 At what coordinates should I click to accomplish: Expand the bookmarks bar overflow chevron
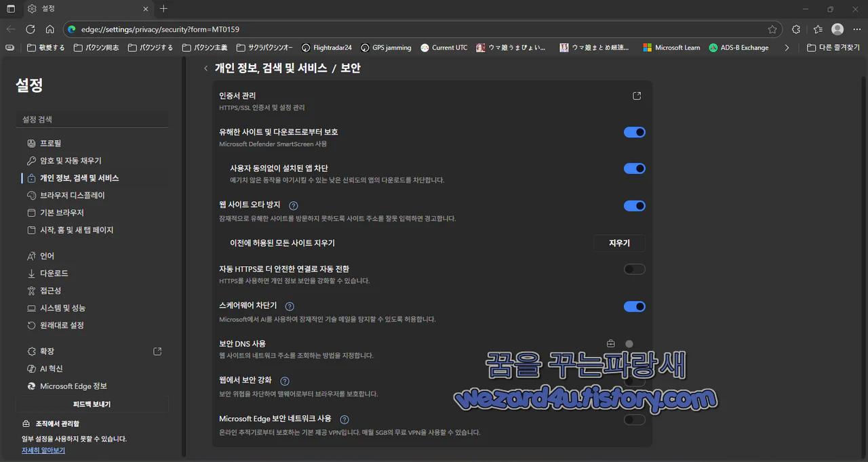(x=787, y=47)
